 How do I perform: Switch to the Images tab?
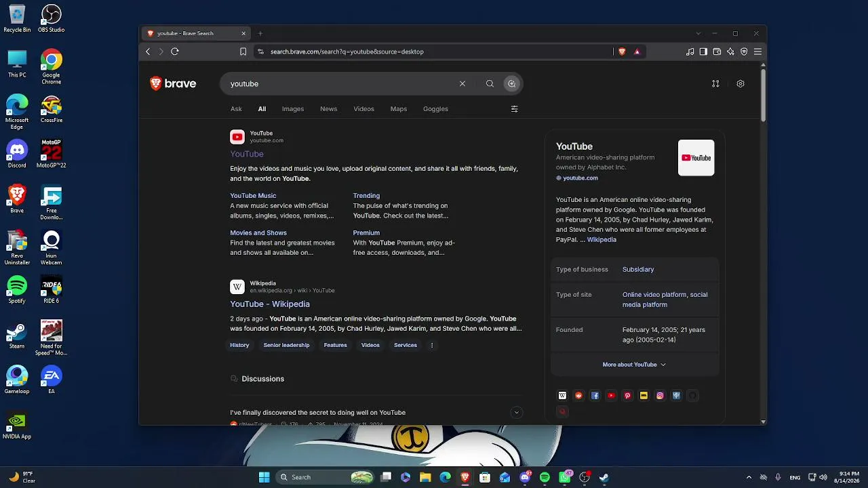point(293,109)
